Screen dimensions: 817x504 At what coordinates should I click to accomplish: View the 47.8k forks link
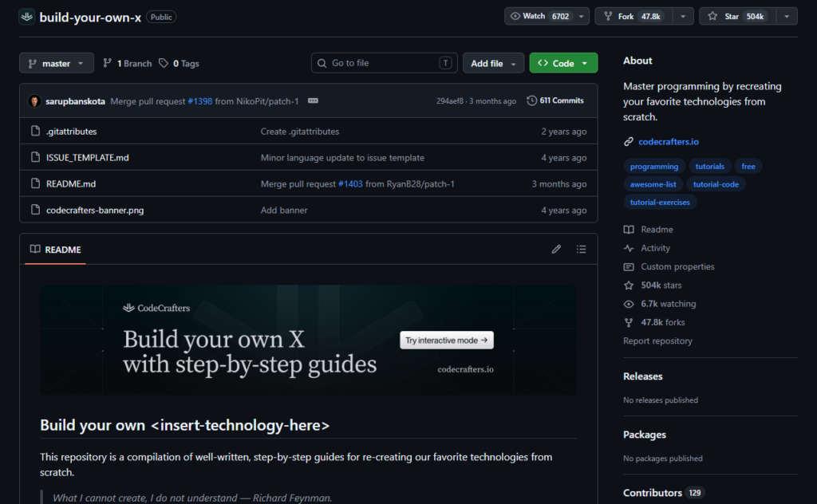663,322
